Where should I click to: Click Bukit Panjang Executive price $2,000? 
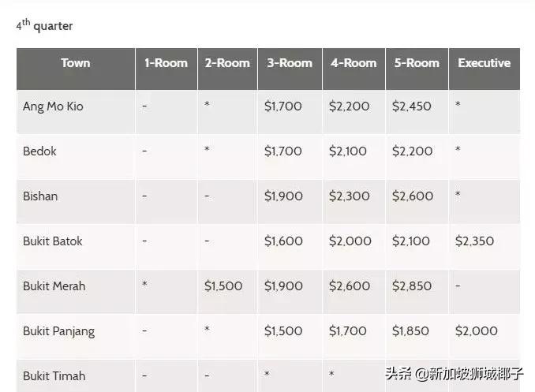476,331
